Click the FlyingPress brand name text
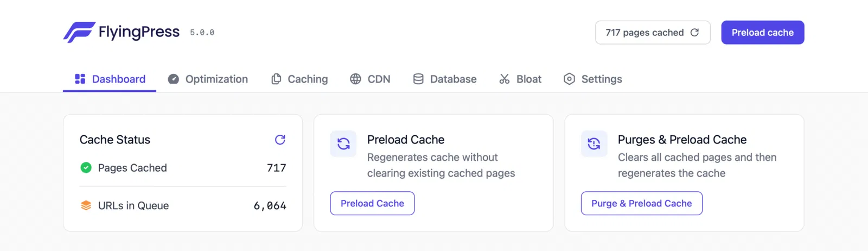This screenshot has width=868, height=251. point(139,32)
